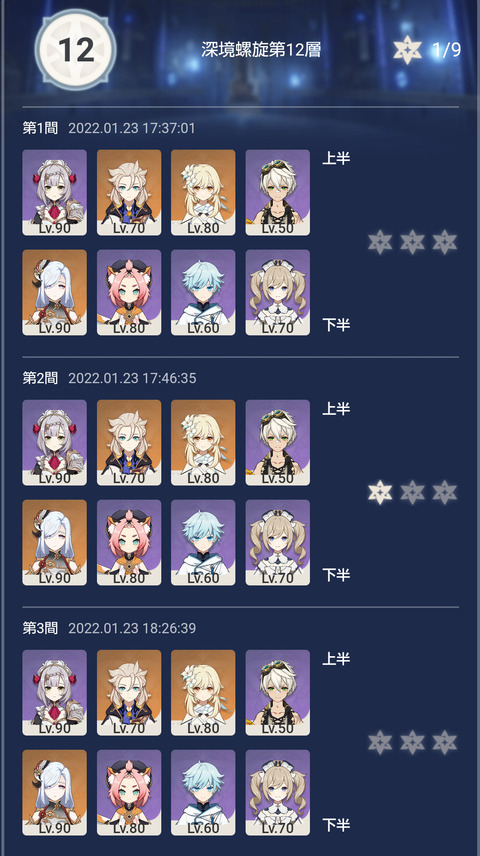
Task: Select Lv.70 blond male character in Chamber 1 upper half
Action: (x=129, y=193)
